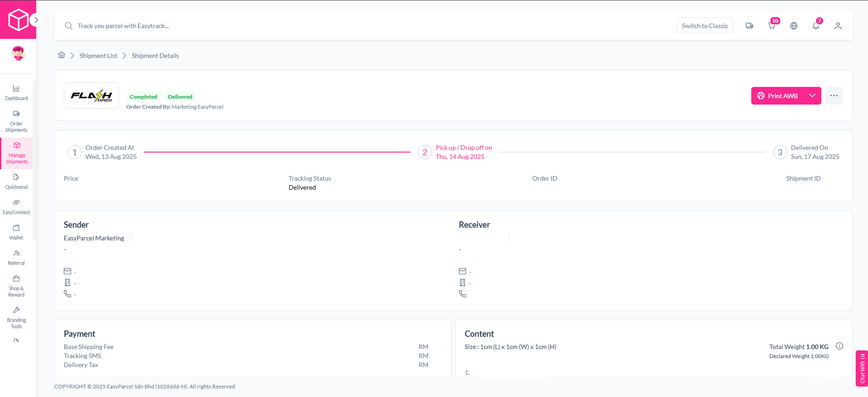Click the EasyParcel box logo
868x397 pixels.
tap(18, 20)
